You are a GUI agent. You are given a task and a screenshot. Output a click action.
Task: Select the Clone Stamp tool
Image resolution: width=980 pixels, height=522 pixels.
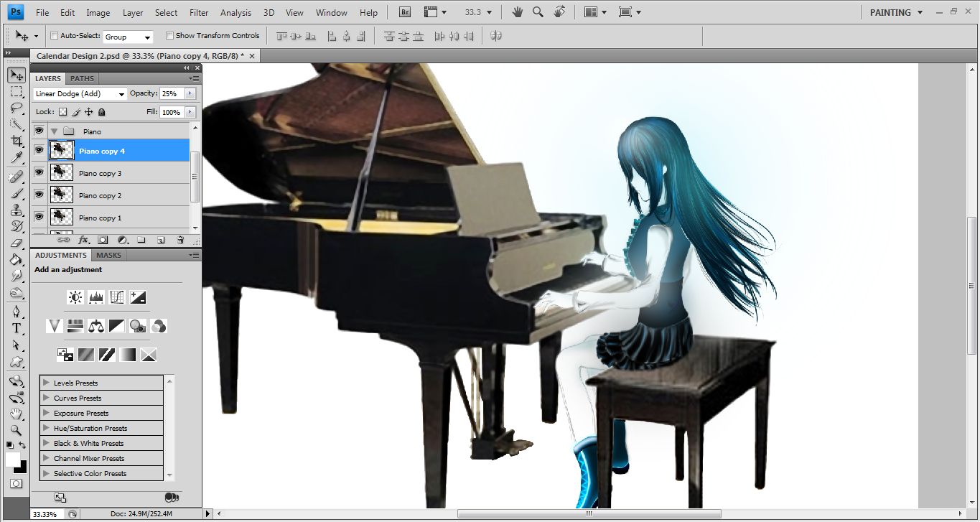pyautogui.click(x=17, y=210)
